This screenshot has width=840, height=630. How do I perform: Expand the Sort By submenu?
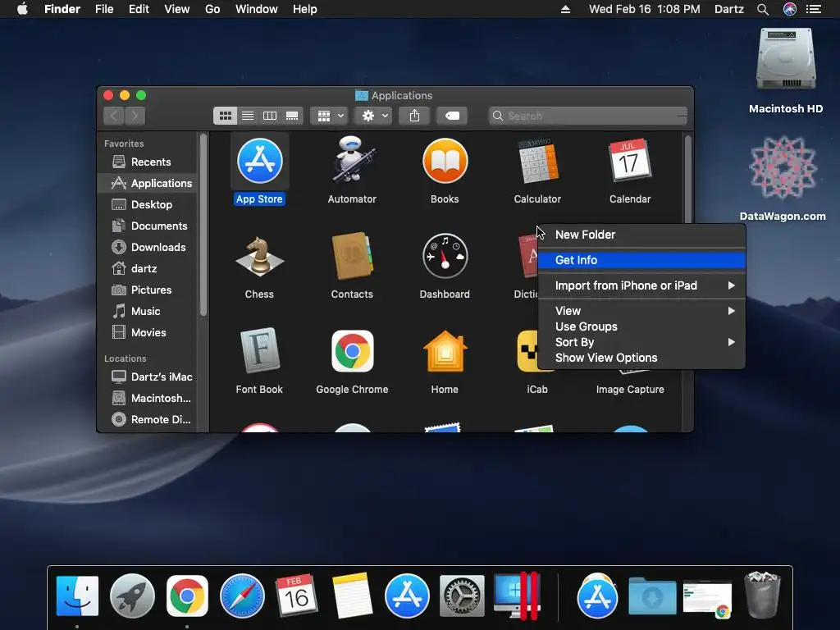pos(641,342)
